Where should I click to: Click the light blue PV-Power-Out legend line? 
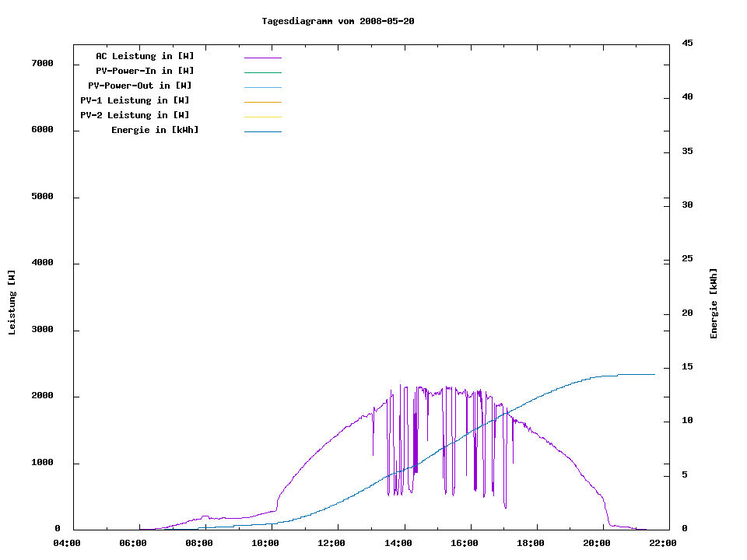click(x=262, y=87)
